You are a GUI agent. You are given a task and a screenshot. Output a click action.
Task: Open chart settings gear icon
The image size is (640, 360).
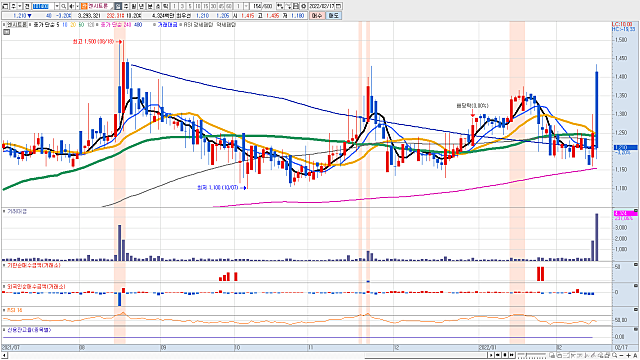pos(304,6)
